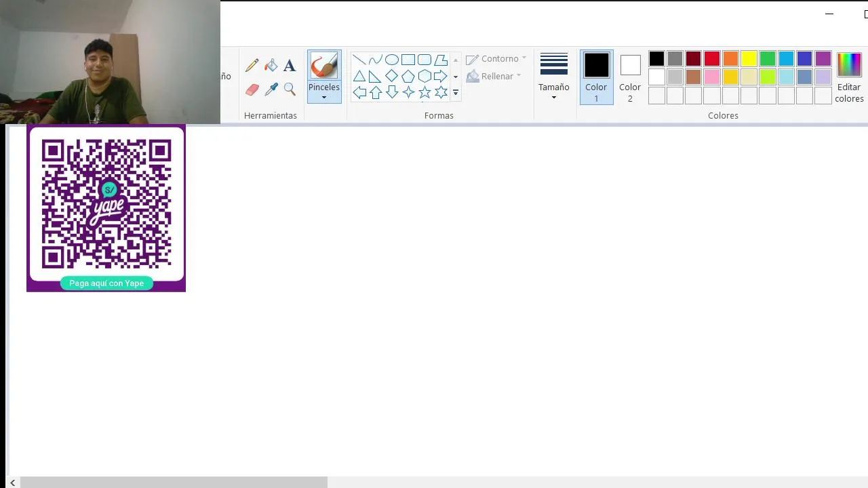Choose the Rectangle shape
This screenshot has width=868, height=488.
click(x=408, y=60)
